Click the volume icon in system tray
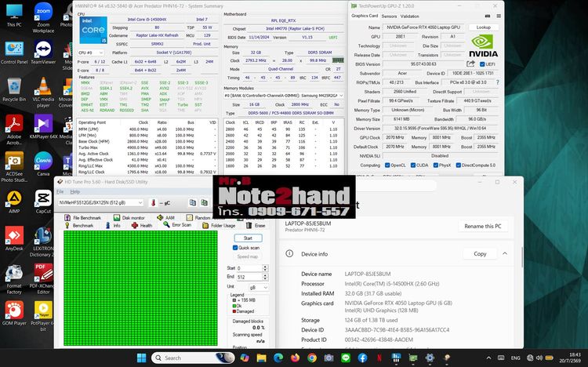 539,358
